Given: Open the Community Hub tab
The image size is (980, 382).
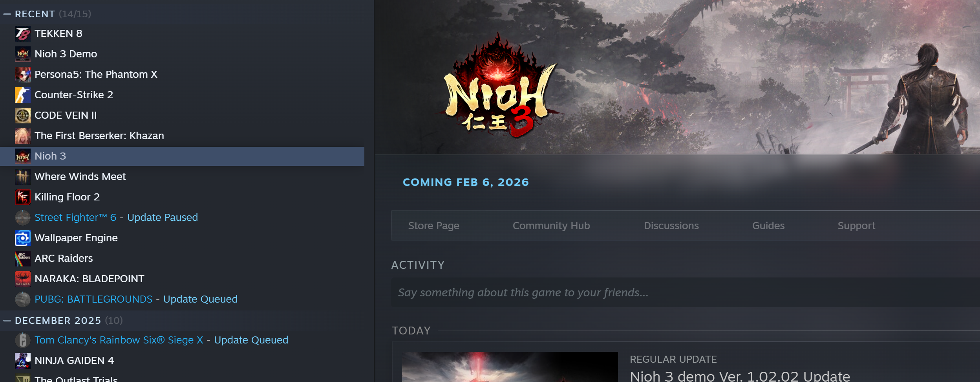Looking at the screenshot, I should 551,226.
